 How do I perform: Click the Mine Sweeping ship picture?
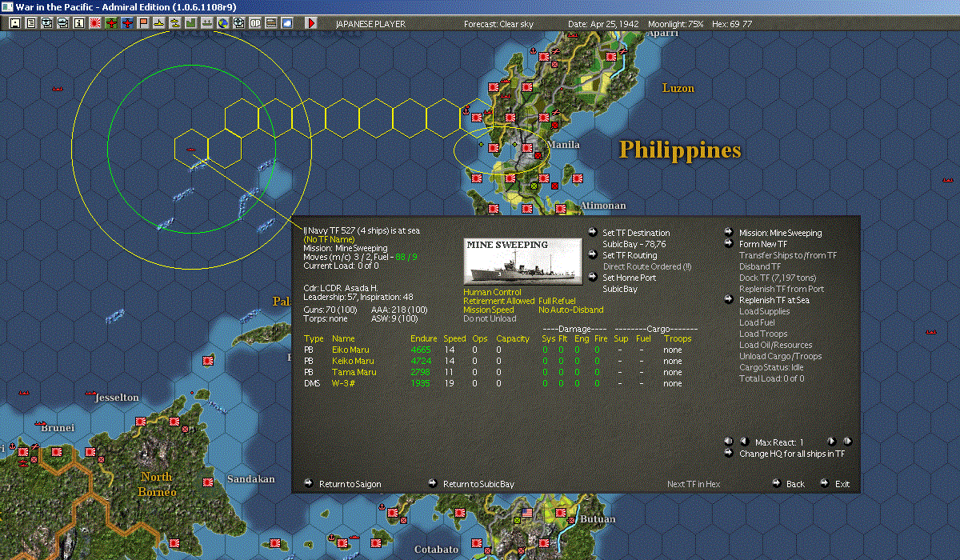[522, 261]
